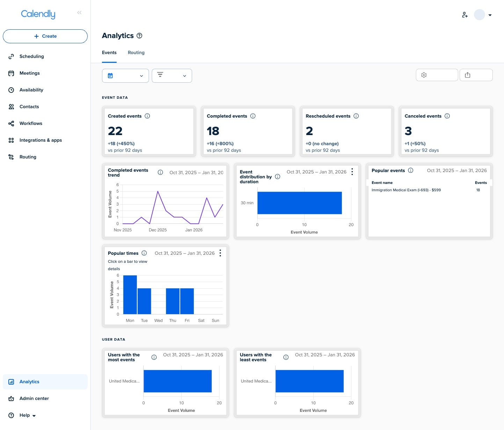Expand the Help menu chevron
The image size is (504, 430).
pyautogui.click(x=34, y=416)
